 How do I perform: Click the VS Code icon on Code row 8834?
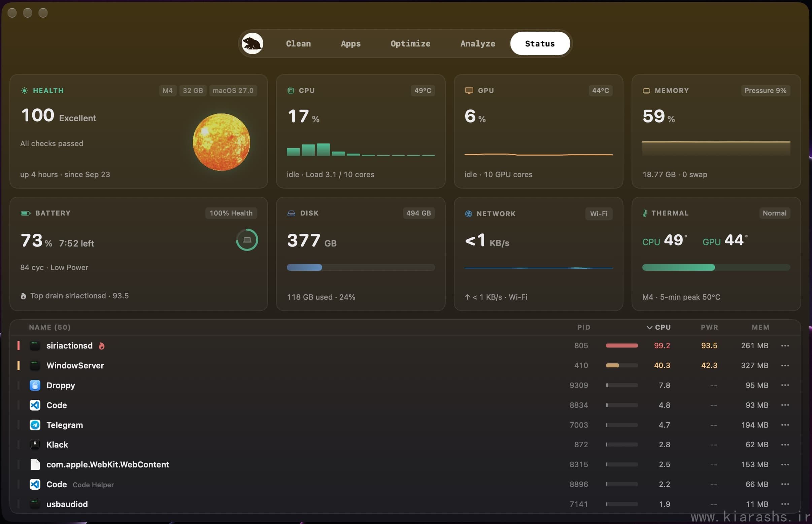pyautogui.click(x=35, y=405)
